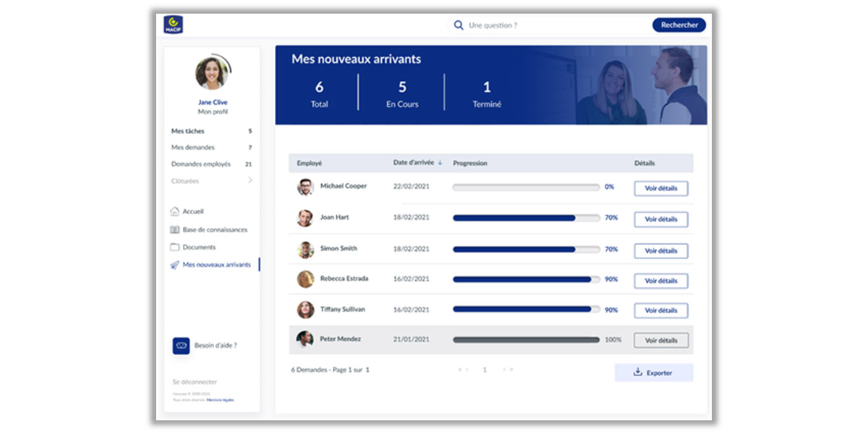Click the date 21/01/2021
868x434 pixels.
412,339
